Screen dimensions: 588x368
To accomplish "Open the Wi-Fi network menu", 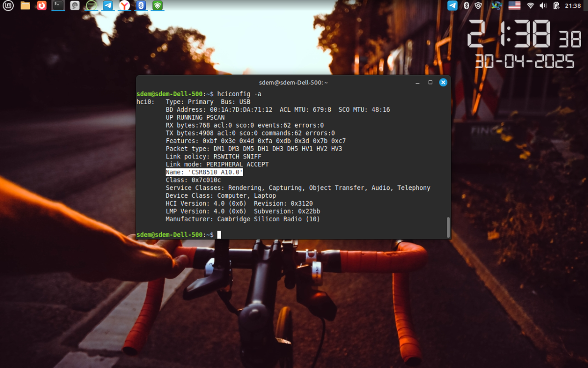I will point(530,5).
